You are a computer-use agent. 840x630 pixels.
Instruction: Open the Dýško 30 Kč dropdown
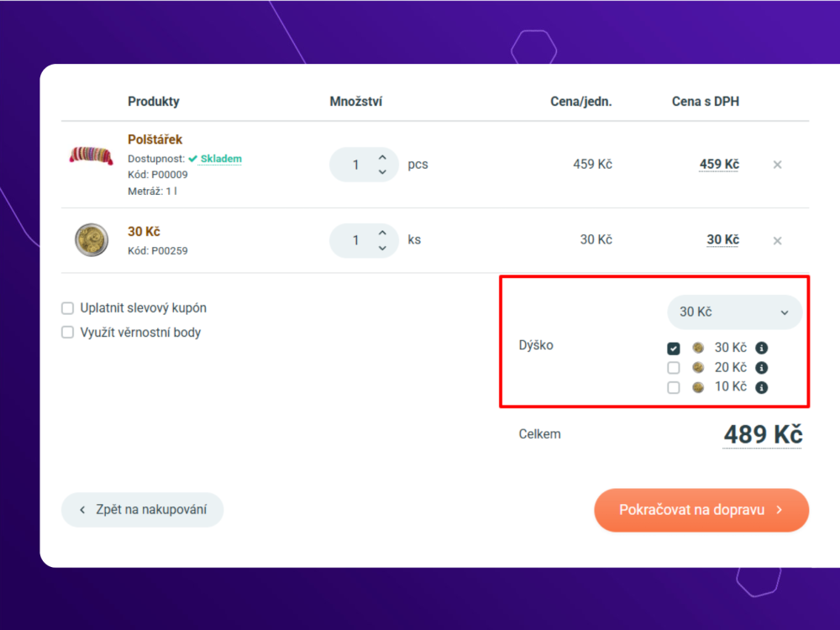734,312
